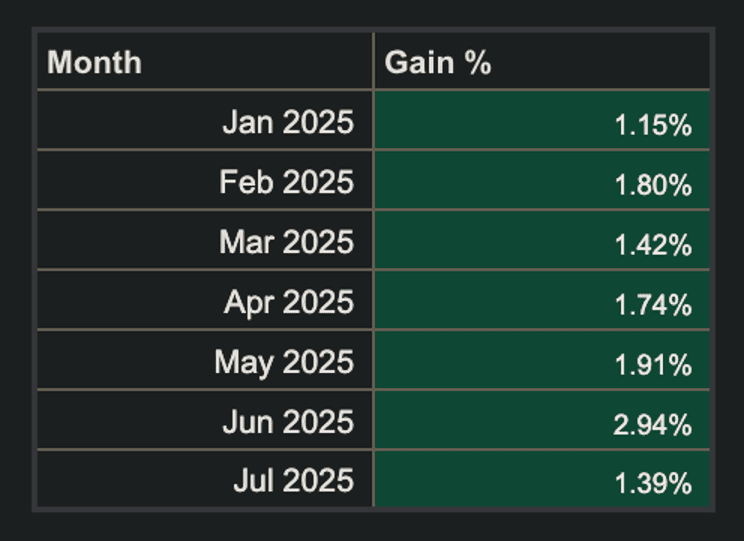Click the 1.74% gain cell

point(653,305)
